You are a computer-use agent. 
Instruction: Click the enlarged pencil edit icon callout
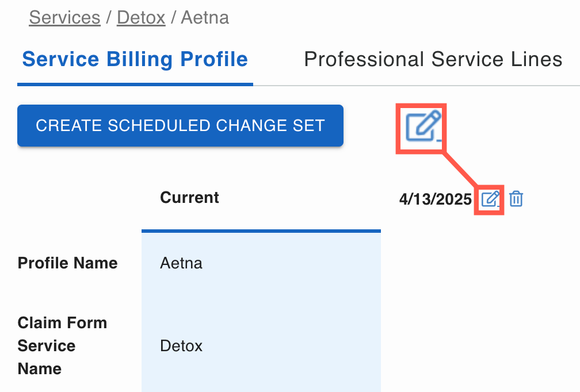click(422, 126)
